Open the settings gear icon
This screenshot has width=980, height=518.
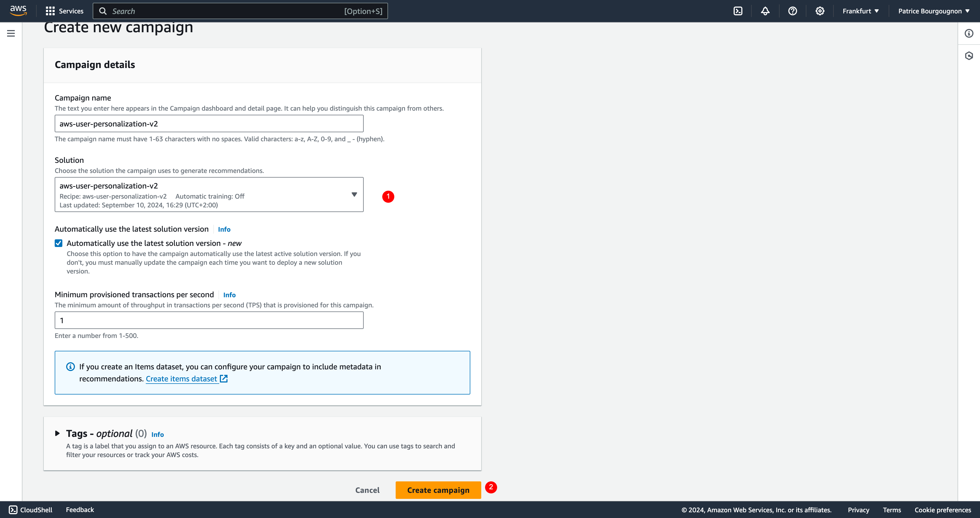click(820, 11)
